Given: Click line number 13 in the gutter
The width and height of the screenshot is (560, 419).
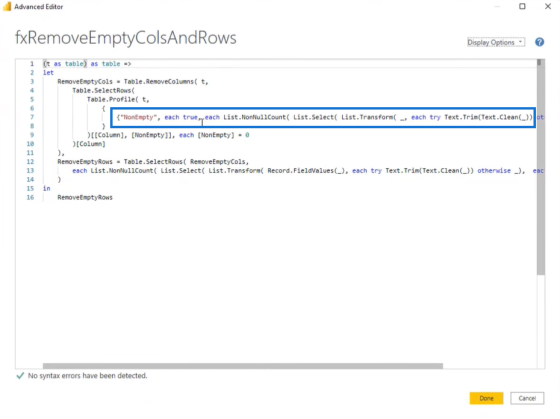Looking at the screenshot, I should pyautogui.click(x=30, y=171).
